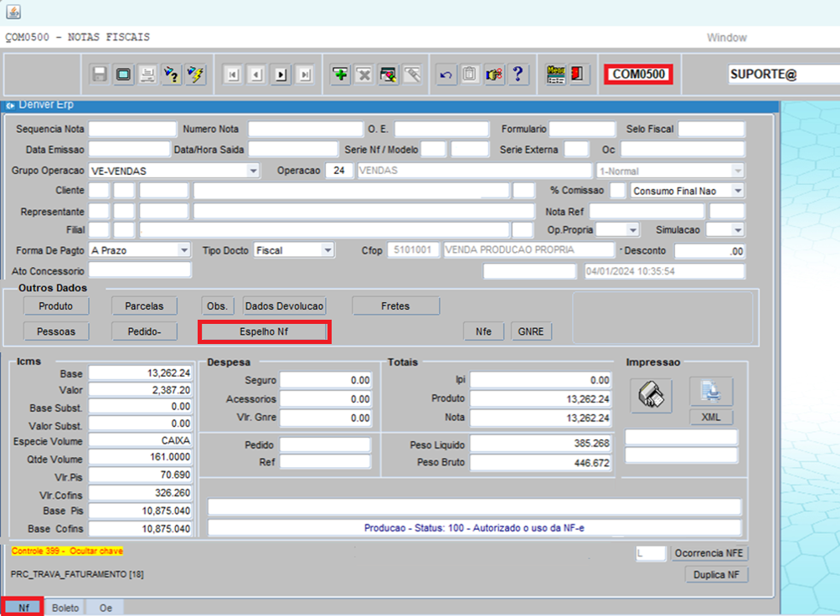Open the Window menu
Viewport: 840px width, 616px height.
click(726, 38)
